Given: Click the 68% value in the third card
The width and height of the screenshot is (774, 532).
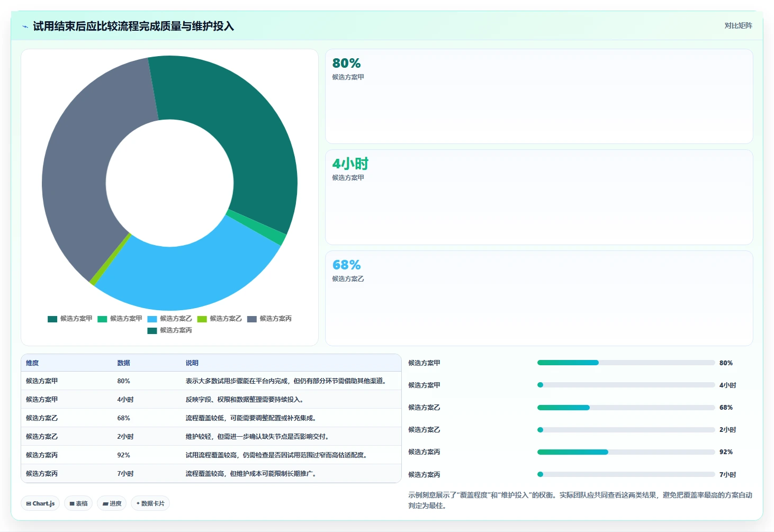Looking at the screenshot, I should point(346,265).
